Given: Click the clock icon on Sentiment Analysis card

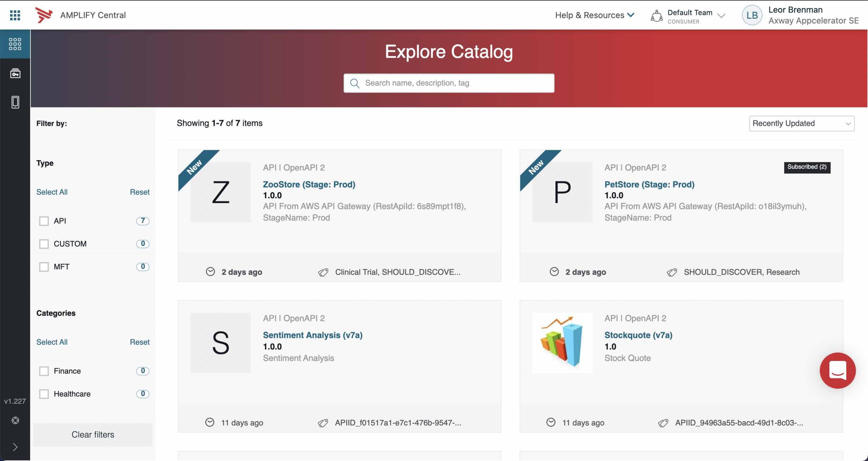Looking at the screenshot, I should [x=210, y=422].
